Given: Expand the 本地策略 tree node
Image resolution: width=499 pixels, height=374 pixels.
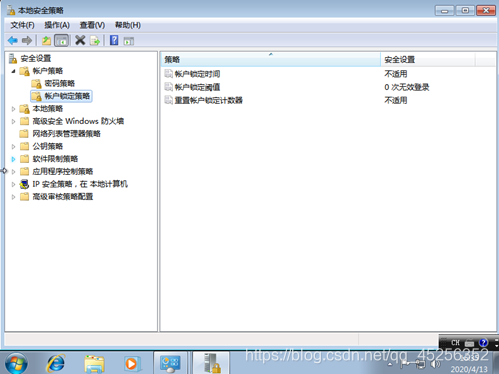Looking at the screenshot, I should (x=13, y=109).
